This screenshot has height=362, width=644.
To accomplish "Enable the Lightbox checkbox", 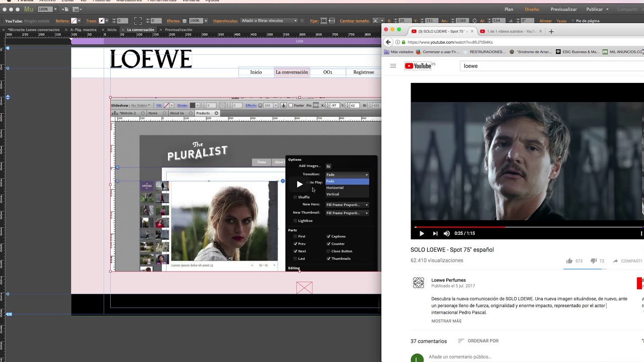I will click(295, 221).
